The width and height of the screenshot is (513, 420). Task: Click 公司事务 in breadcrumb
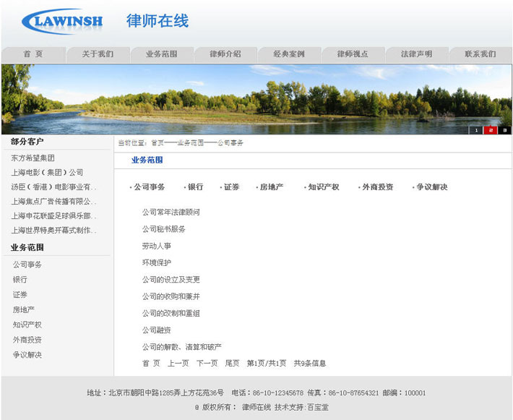pyautogui.click(x=230, y=143)
